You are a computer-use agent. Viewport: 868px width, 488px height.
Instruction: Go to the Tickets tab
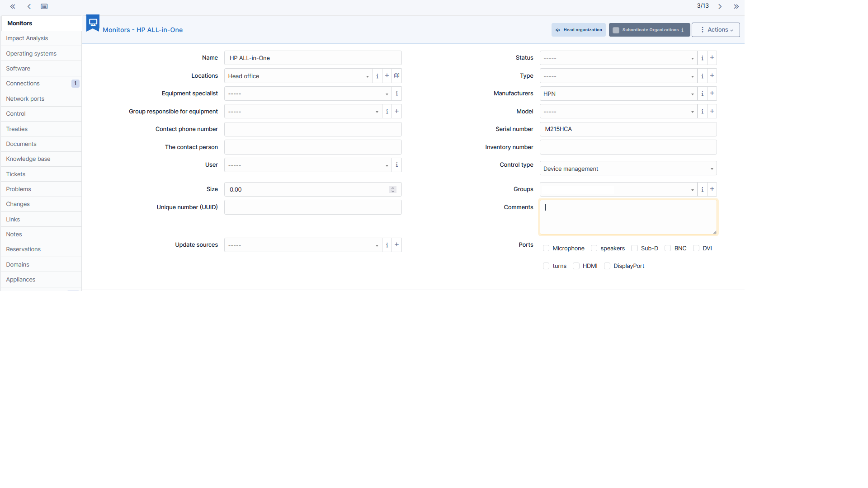pyautogui.click(x=41, y=174)
